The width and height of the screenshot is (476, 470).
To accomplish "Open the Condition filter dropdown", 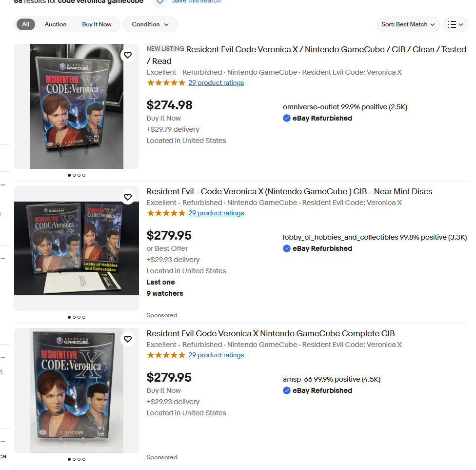I will [x=150, y=24].
